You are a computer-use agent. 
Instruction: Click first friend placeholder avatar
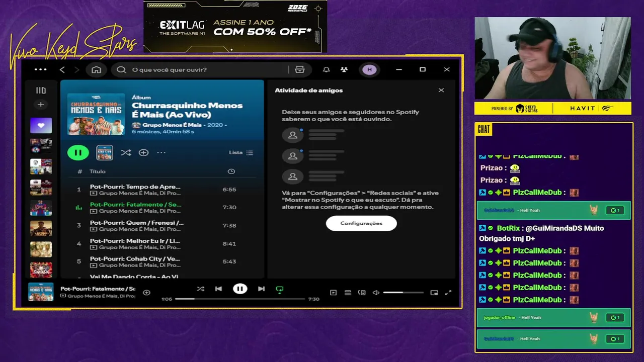pyautogui.click(x=293, y=135)
